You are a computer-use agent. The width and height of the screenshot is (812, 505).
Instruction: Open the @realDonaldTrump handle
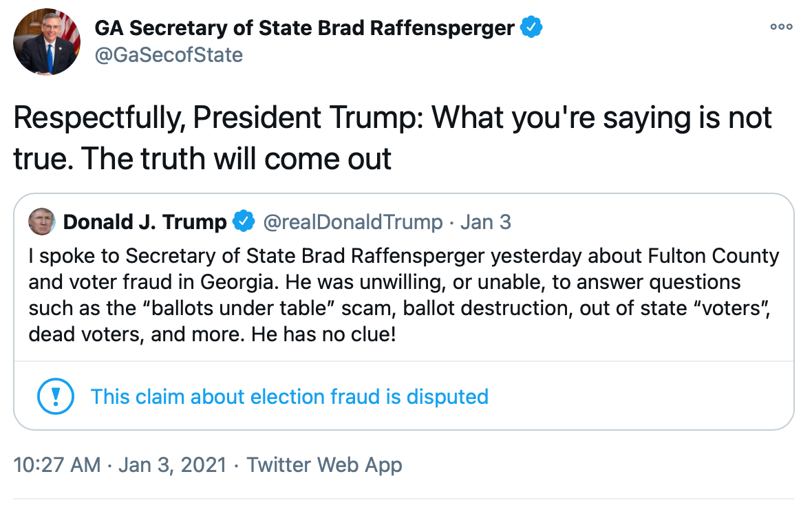click(x=352, y=222)
